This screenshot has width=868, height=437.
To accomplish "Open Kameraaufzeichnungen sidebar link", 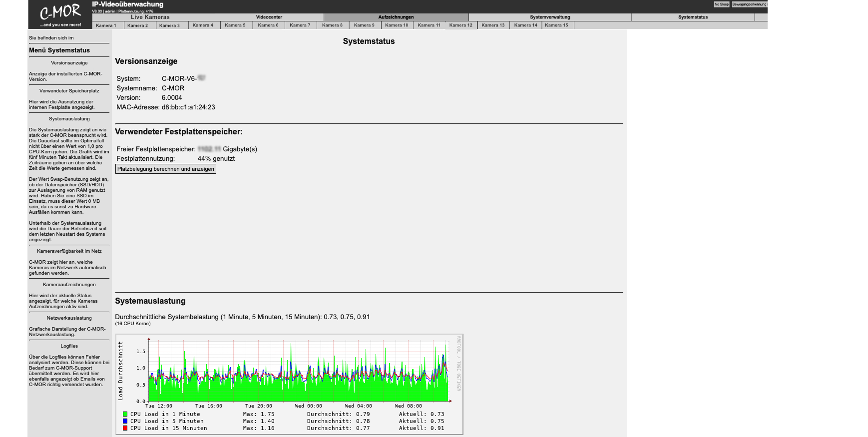I will (69, 285).
